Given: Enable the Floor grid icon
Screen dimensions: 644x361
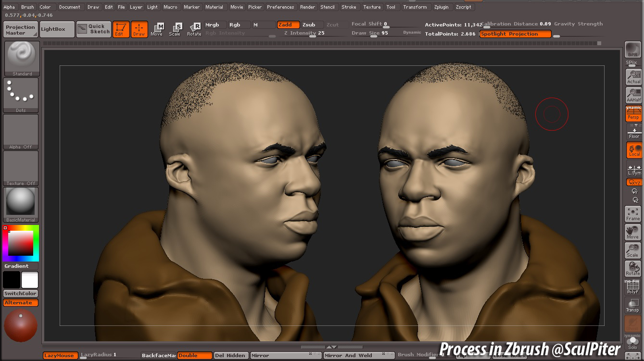Looking at the screenshot, I should 633,132.
